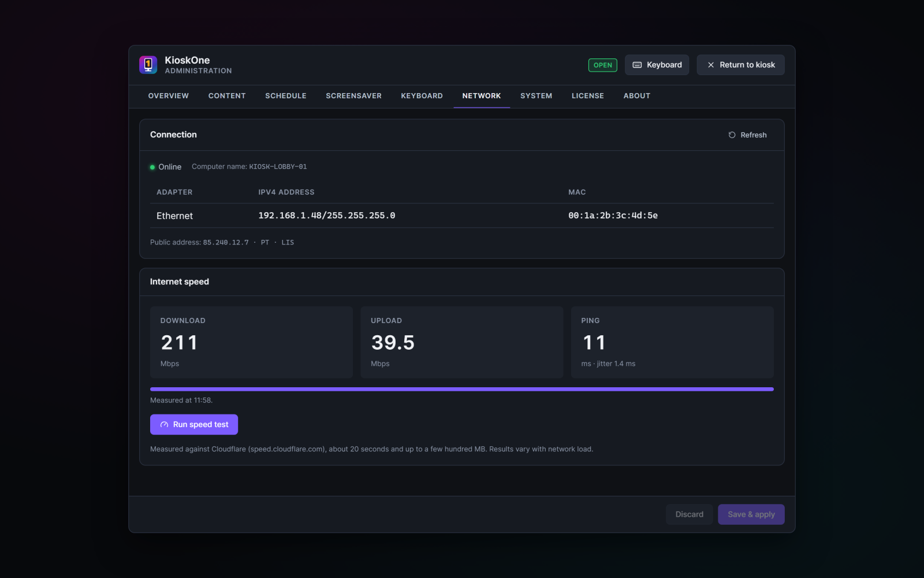Switch to the Content tab
Screen dimensions: 924x578
point(227,96)
